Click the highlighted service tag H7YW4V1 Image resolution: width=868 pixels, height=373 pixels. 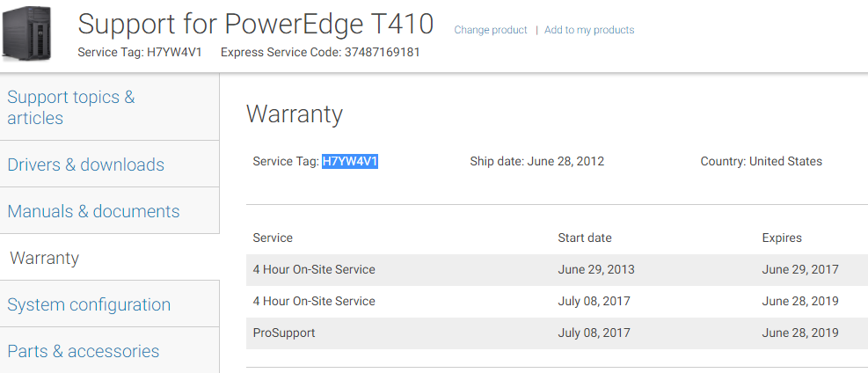[350, 161]
